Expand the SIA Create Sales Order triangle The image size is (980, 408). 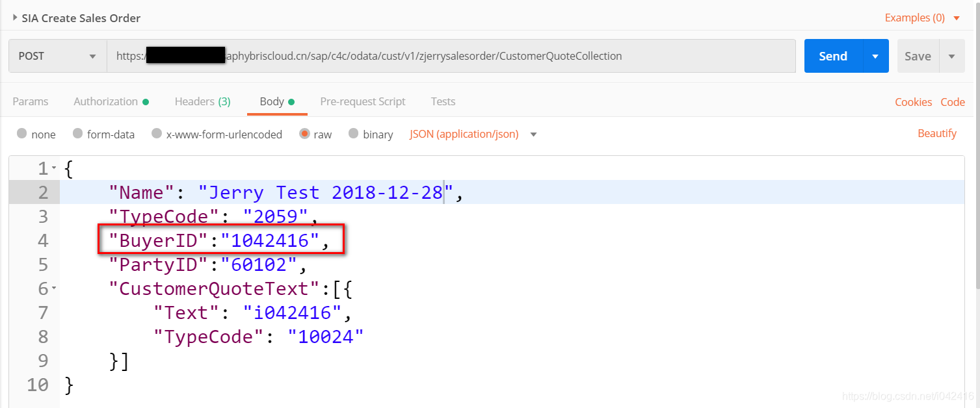[x=15, y=18]
